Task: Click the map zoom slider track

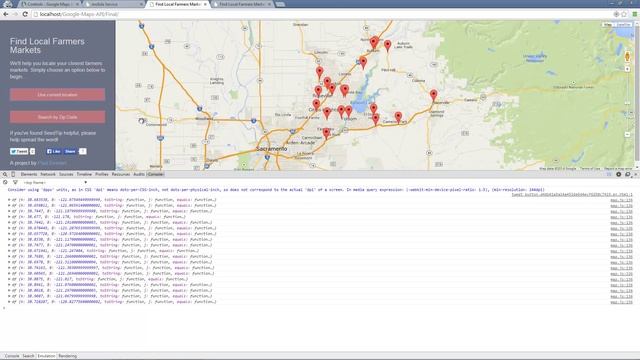Action: pyautogui.click(x=627, y=102)
